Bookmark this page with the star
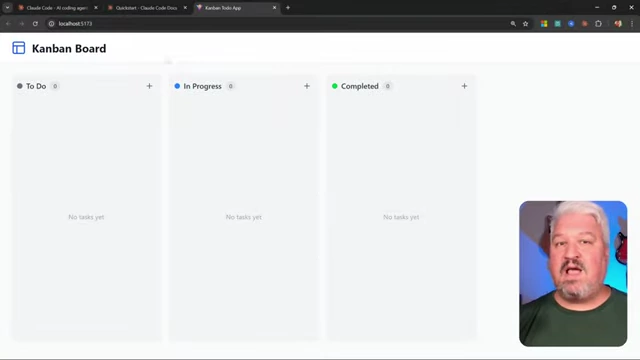 (x=526, y=24)
